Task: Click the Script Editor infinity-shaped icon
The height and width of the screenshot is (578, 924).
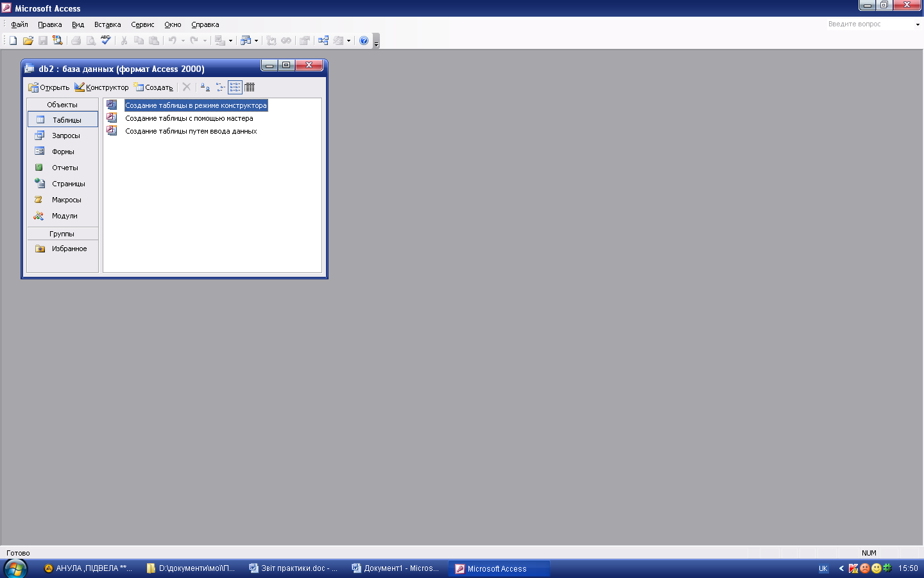Action: click(286, 40)
